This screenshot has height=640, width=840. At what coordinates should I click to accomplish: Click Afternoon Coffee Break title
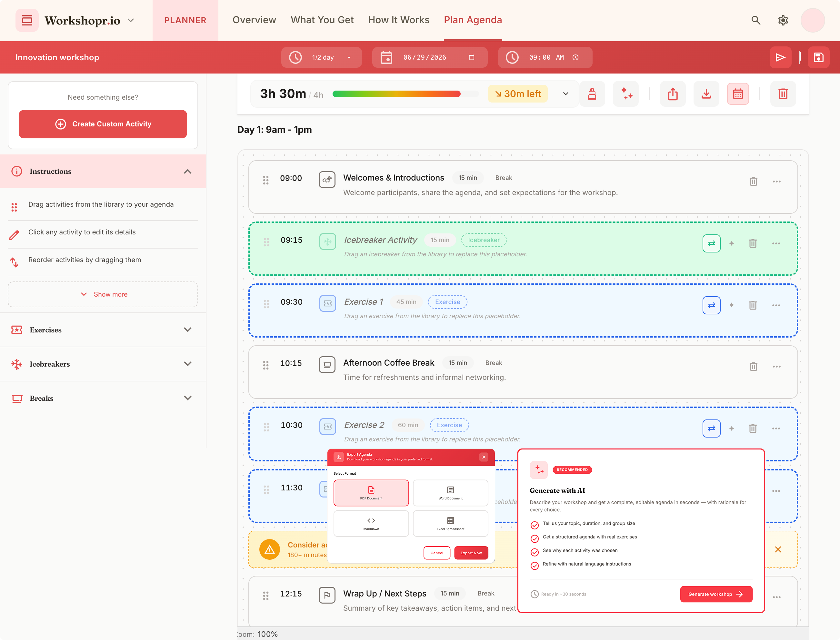click(389, 363)
